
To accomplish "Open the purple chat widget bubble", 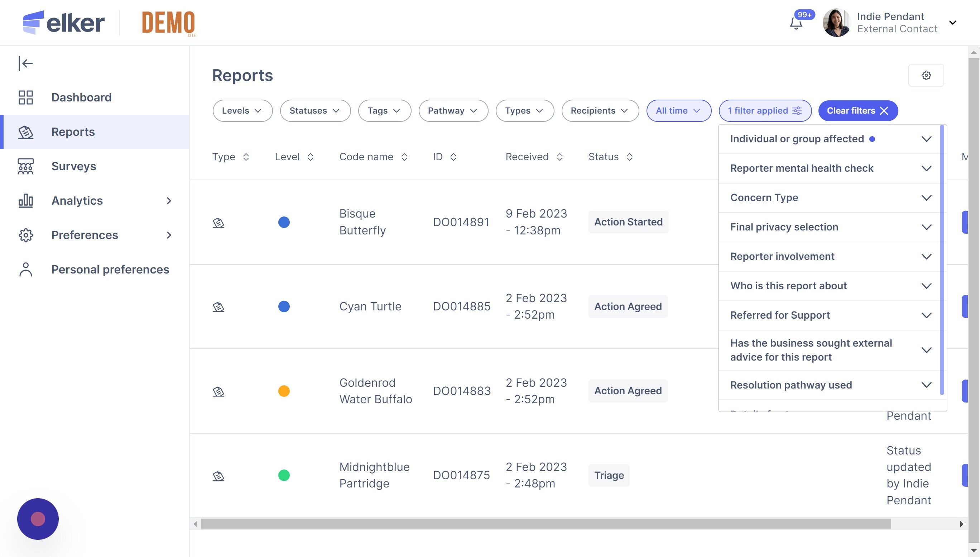I will point(38,519).
